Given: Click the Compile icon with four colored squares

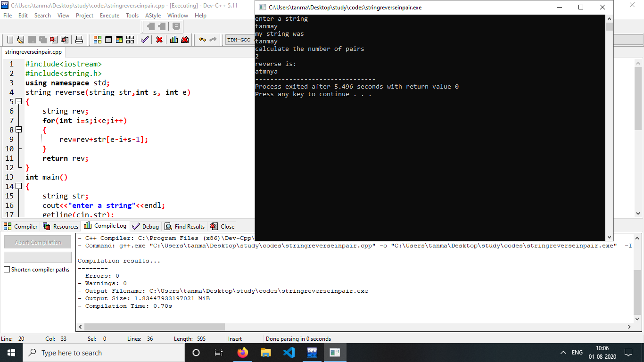Looking at the screenshot, I should [98, 40].
